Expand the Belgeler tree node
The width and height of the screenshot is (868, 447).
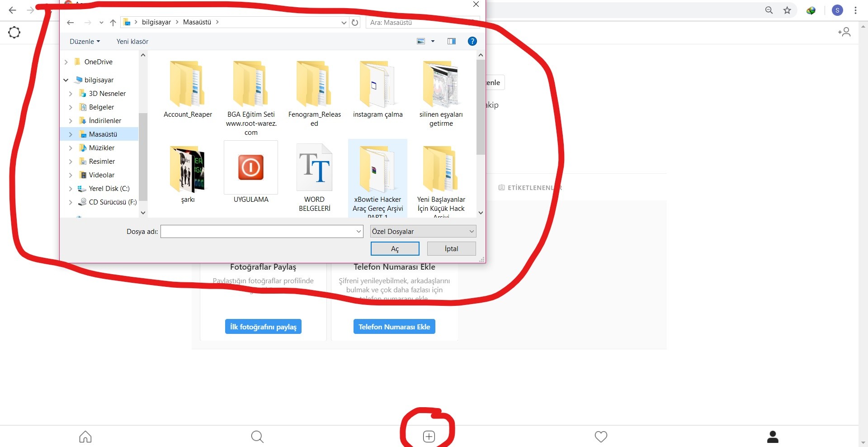71,107
